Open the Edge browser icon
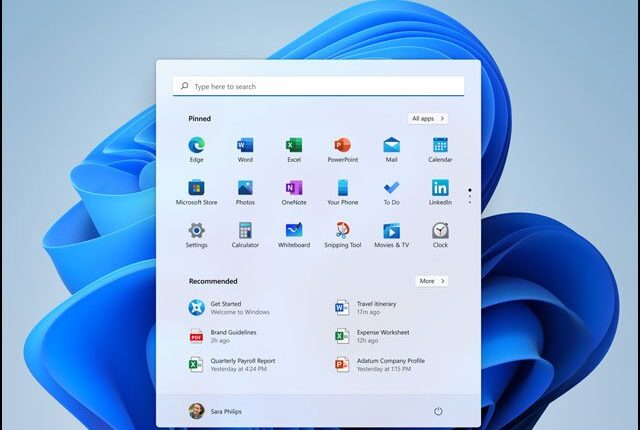 [x=196, y=146]
